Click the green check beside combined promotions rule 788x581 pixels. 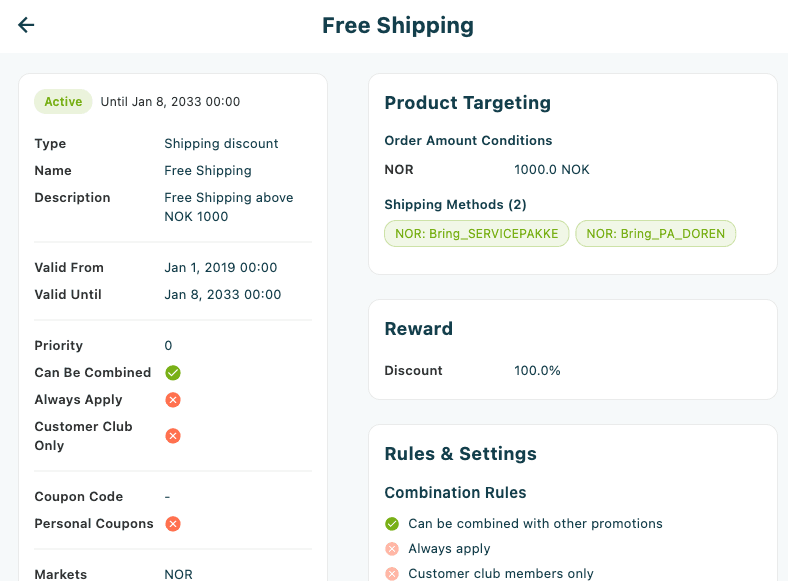click(392, 524)
